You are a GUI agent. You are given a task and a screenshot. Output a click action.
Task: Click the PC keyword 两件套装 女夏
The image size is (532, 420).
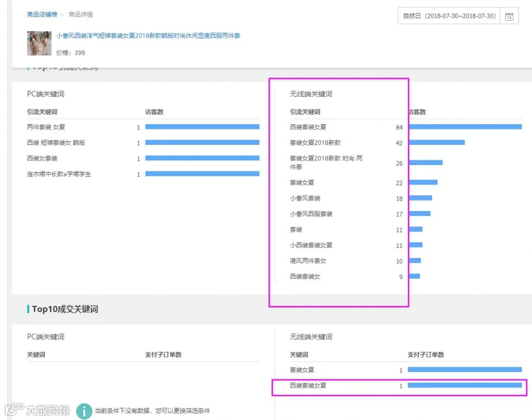(x=46, y=127)
